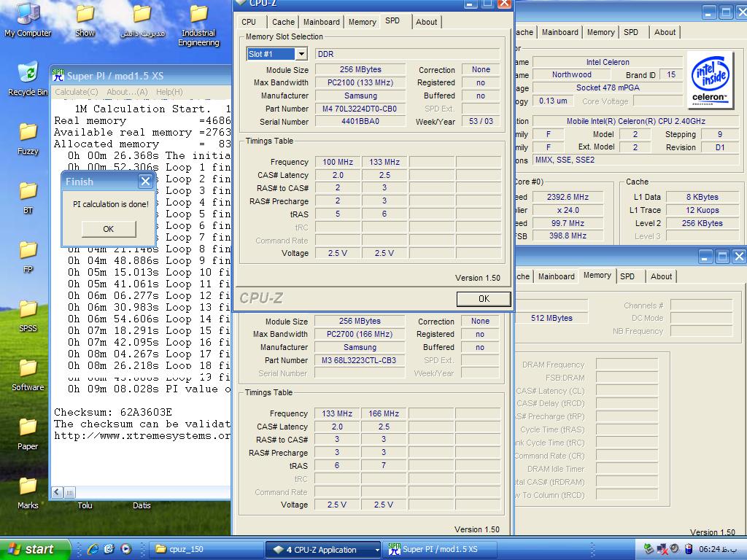
Task: Open Mainboard tab in top-right CPU-Z window
Action: [x=560, y=32]
